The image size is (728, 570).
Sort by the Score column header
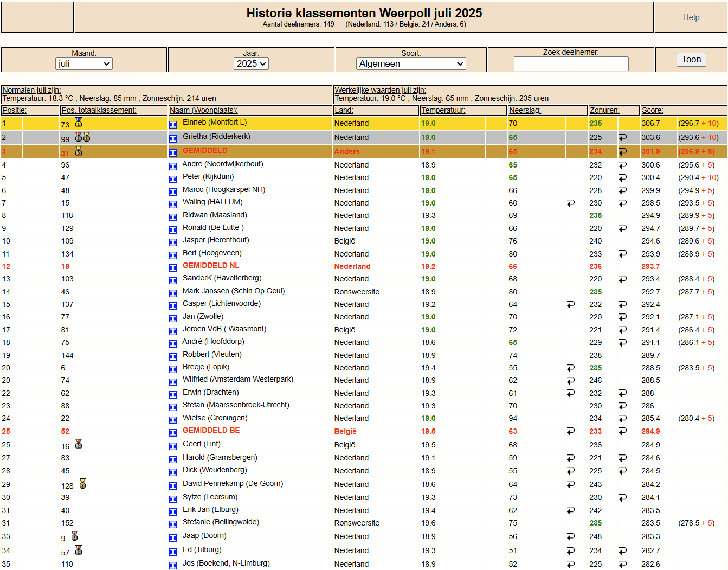tap(652, 110)
